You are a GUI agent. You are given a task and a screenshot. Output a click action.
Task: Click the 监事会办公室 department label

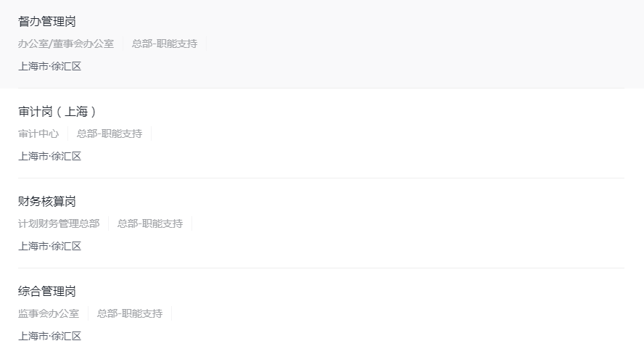[x=49, y=313]
